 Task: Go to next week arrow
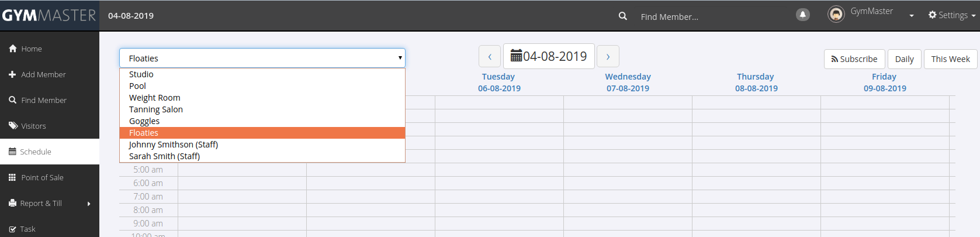[x=608, y=57]
